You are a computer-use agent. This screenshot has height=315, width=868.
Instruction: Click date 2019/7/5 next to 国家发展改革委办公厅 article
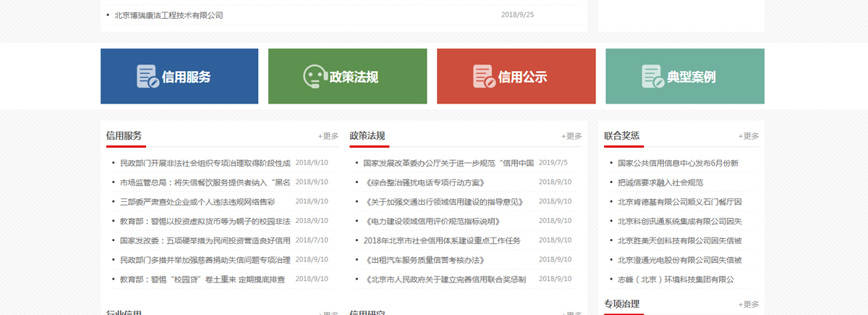[553, 162]
